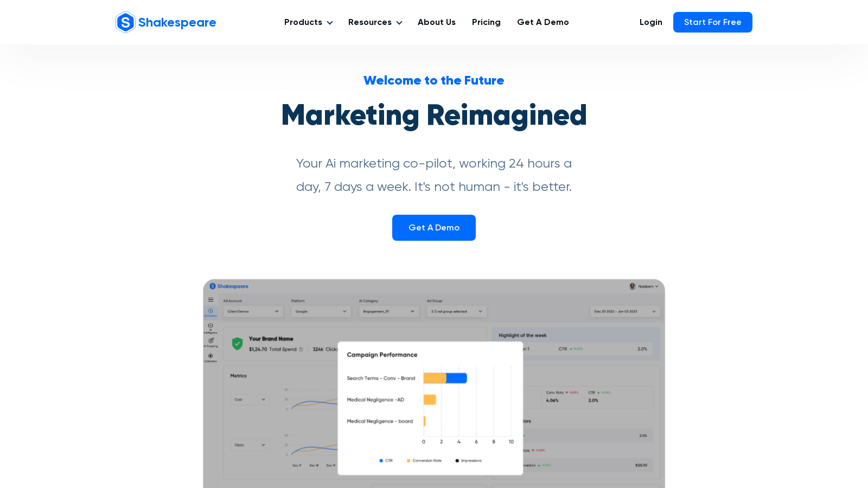Go to About Us page
The height and width of the screenshot is (488, 868).
[x=437, y=22]
